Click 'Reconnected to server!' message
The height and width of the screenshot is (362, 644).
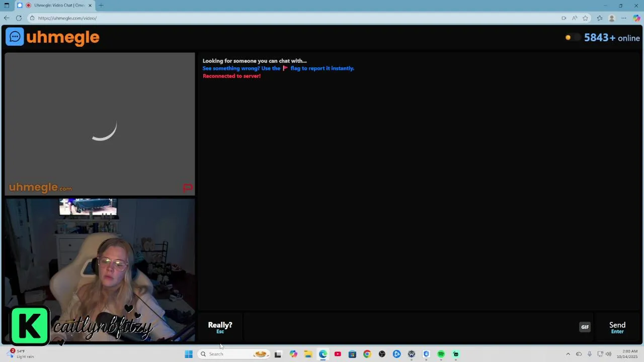click(231, 76)
